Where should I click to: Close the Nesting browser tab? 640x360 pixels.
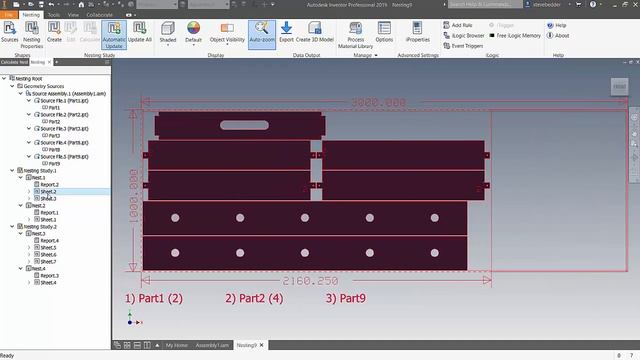pos(49,62)
